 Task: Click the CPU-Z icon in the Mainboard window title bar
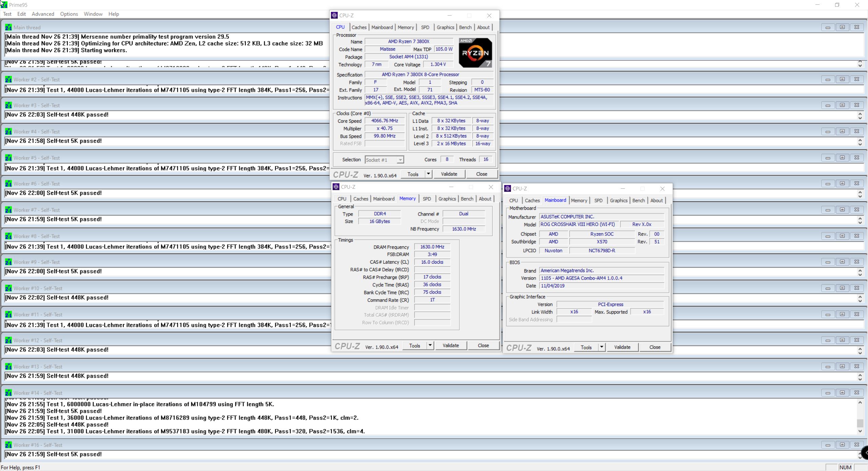(508, 188)
